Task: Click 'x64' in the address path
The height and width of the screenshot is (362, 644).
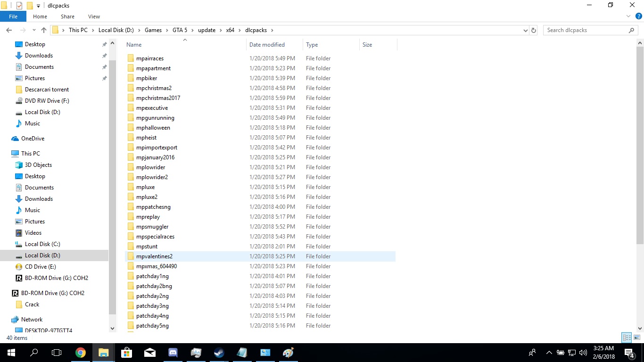Action: pos(230,30)
